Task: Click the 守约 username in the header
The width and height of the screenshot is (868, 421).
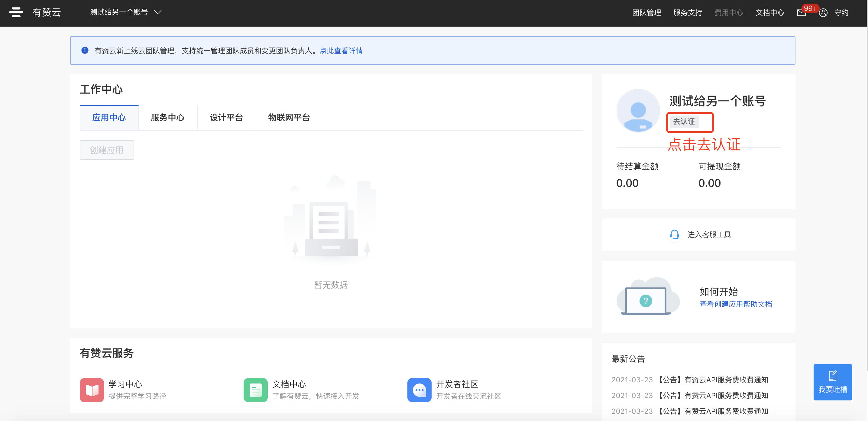Action: coord(841,12)
